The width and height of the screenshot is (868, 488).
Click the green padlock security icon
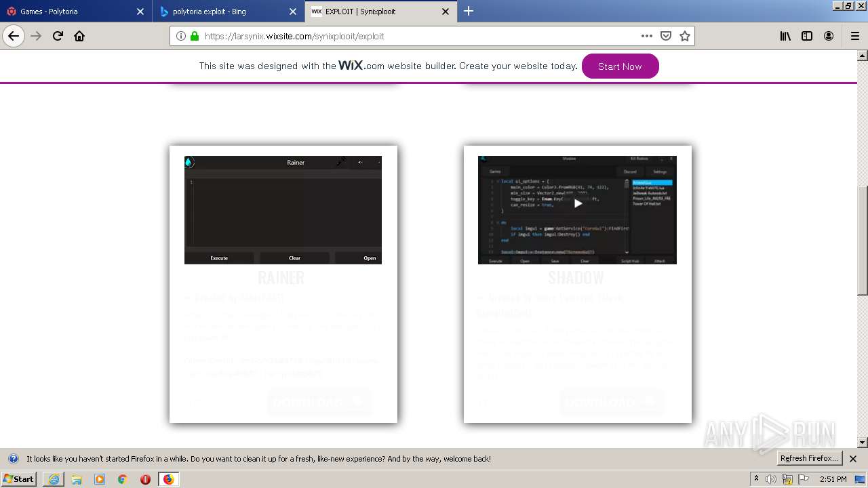(195, 36)
